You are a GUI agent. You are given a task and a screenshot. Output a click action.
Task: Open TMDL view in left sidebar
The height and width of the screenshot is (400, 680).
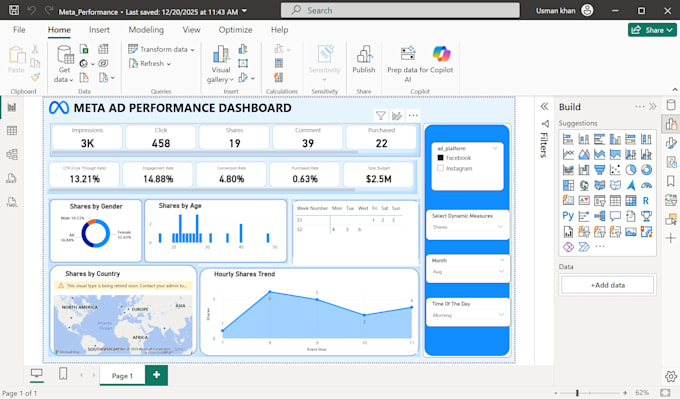12,201
